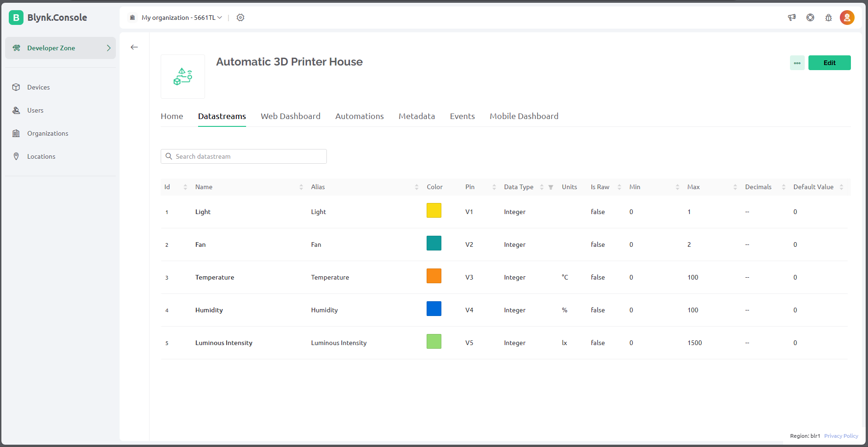Click the Organizations building icon
The image size is (868, 447).
(16, 133)
